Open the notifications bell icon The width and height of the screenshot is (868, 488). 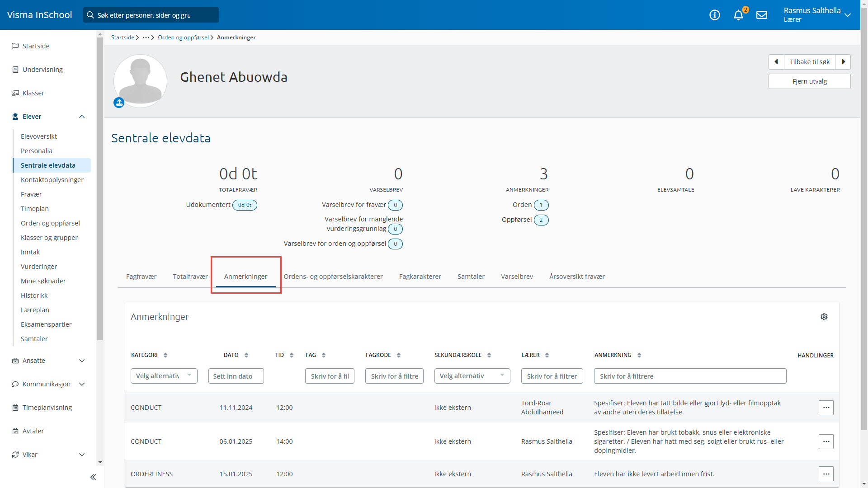(738, 15)
